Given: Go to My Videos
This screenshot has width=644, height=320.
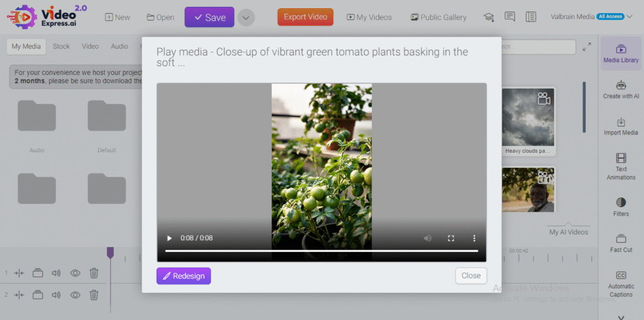Looking at the screenshot, I should (x=369, y=17).
